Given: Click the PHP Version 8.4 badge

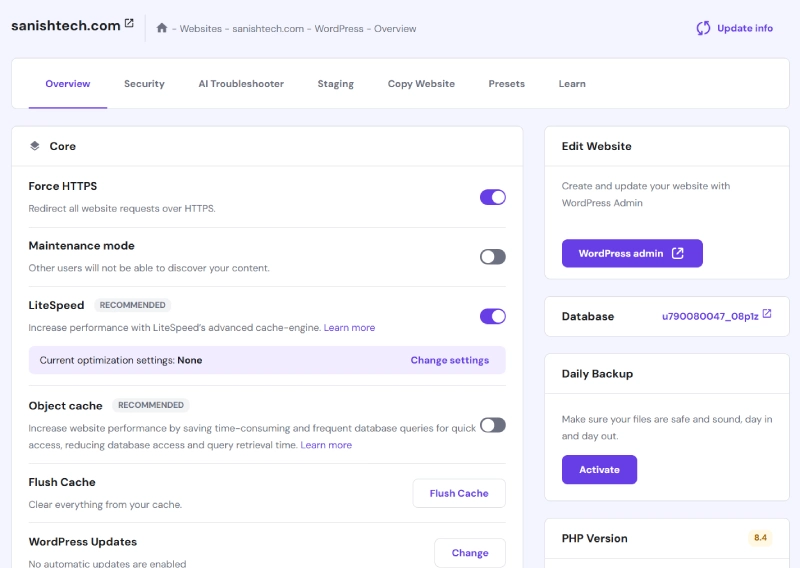Looking at the screenshot, I should tap(760, 537).
